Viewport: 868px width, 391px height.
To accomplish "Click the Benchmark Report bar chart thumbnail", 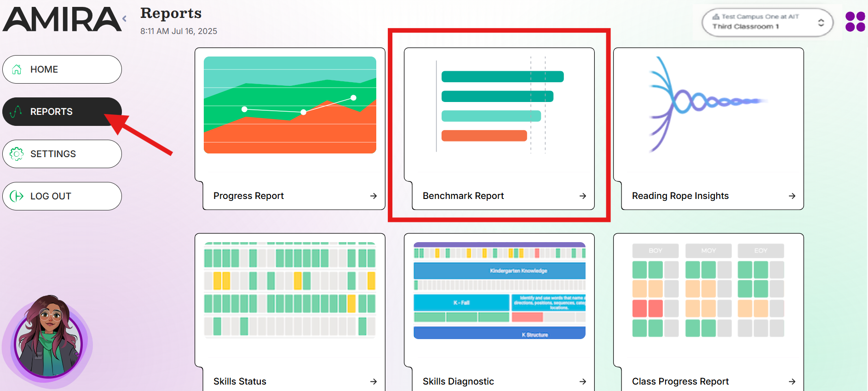I will pos(499,105).
